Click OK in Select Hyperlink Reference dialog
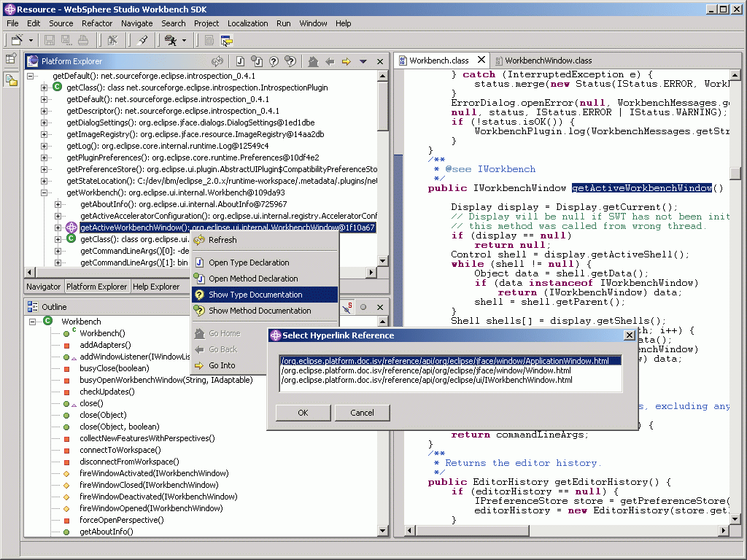The width and height of the screenshot is (747, 560). click(303, 413)
